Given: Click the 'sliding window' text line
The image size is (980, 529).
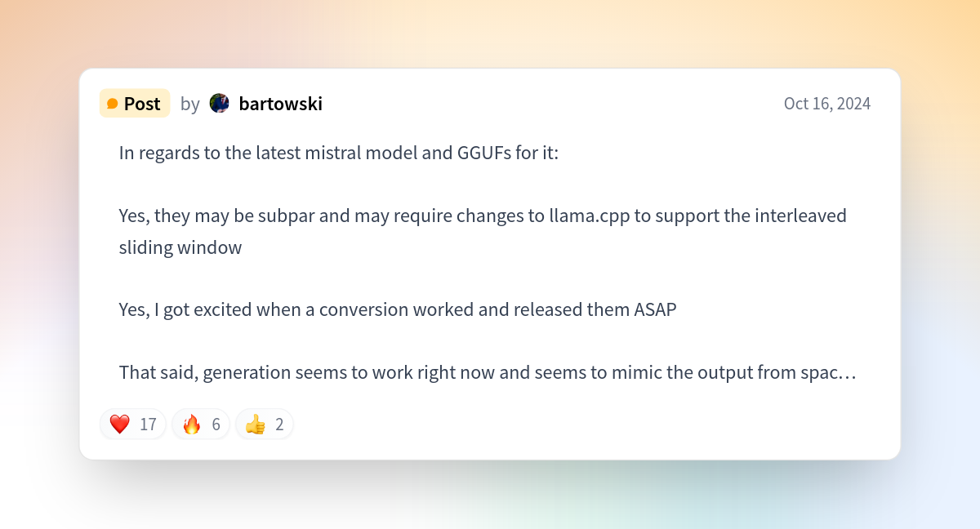Looking at the screenshot, I should [x=180, y=247].
